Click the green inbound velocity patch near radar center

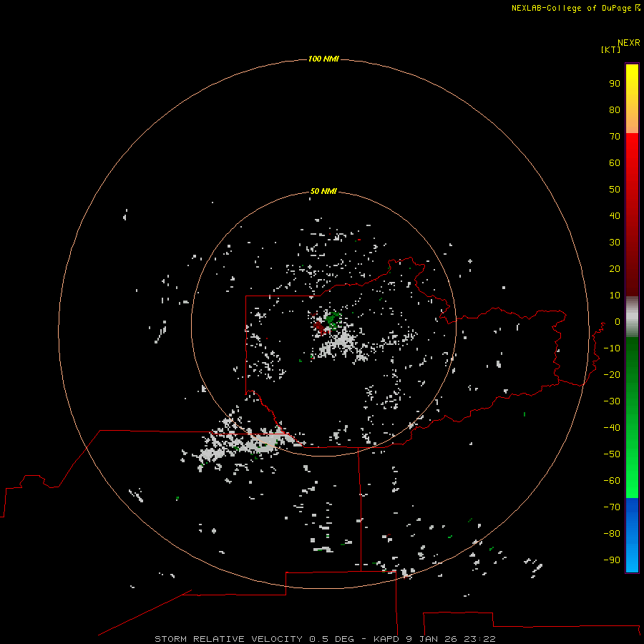pos(333,320)
